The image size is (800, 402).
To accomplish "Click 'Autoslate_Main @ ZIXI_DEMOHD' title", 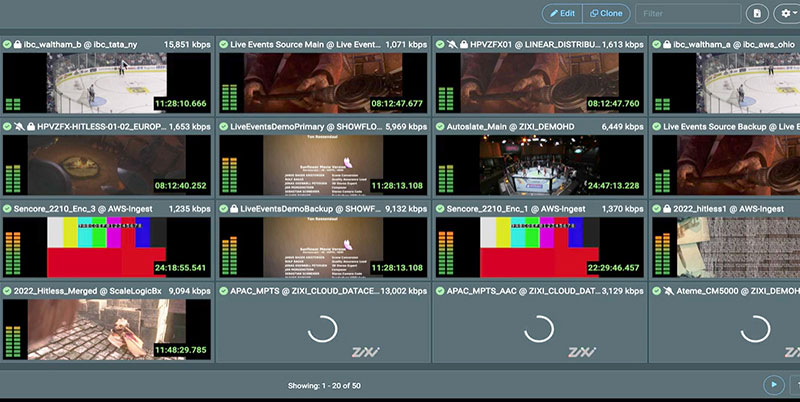I will point(510,127).
